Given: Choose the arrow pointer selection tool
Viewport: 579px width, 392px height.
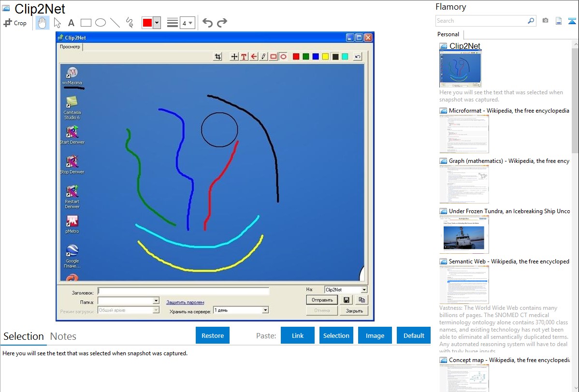Looking at the screenshot, I should coord(57,23).
